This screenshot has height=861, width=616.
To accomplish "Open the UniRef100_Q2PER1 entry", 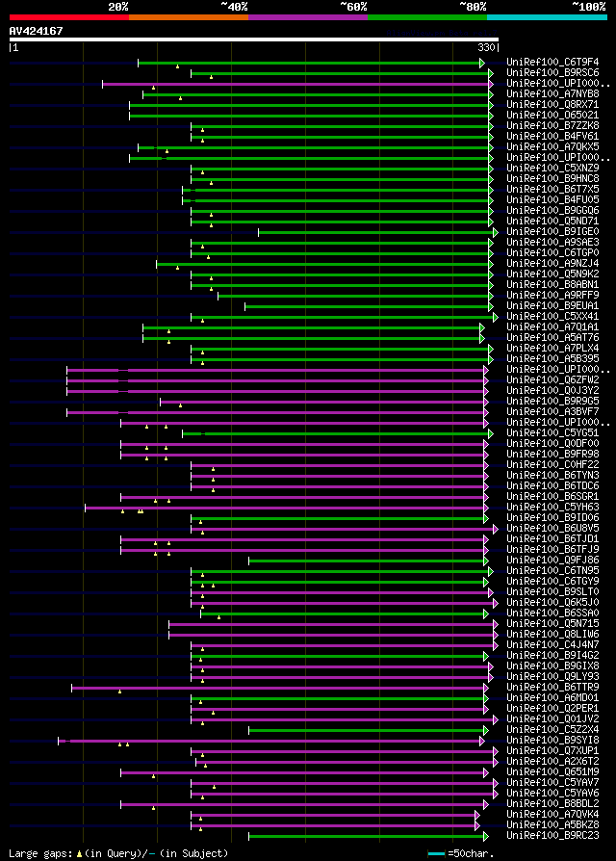I will 552,708.
